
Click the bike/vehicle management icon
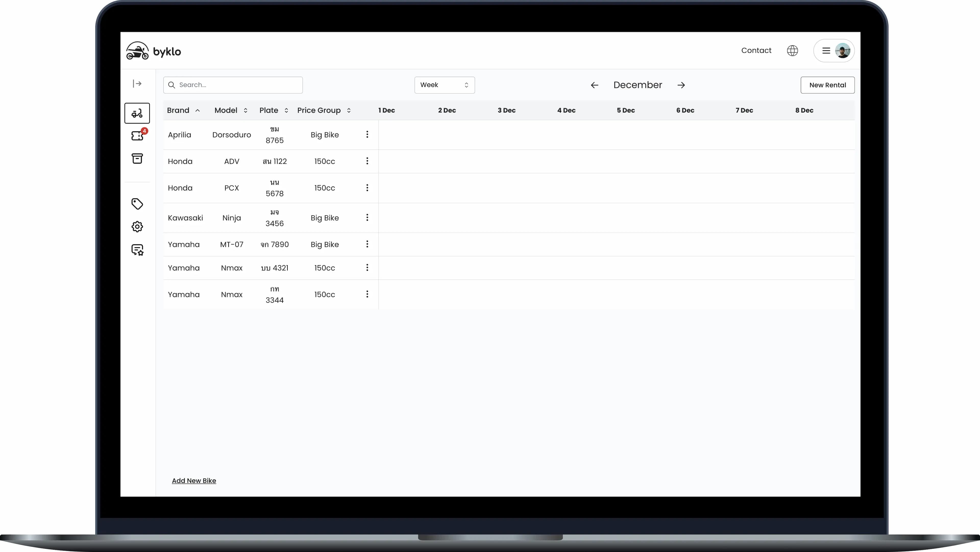point(137,113)
